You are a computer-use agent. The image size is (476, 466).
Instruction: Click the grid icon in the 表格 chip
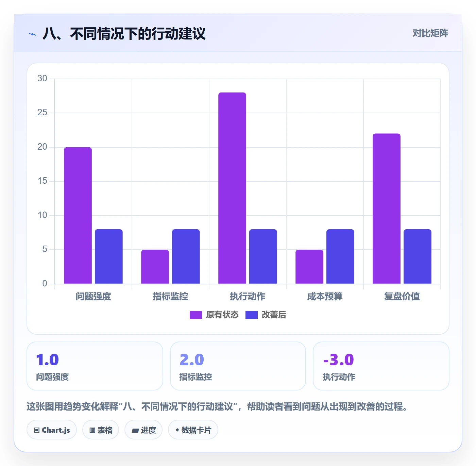pyautogui.click(x=92, y=430)
